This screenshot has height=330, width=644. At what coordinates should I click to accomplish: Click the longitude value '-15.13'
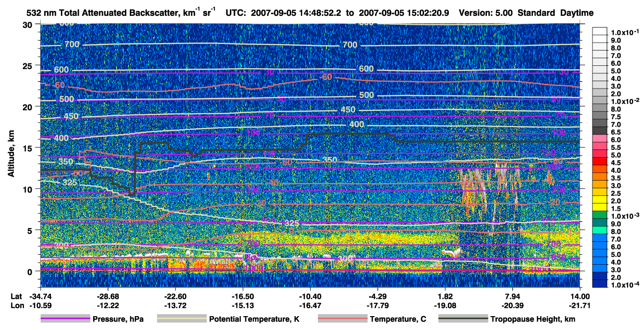point(243,305)
